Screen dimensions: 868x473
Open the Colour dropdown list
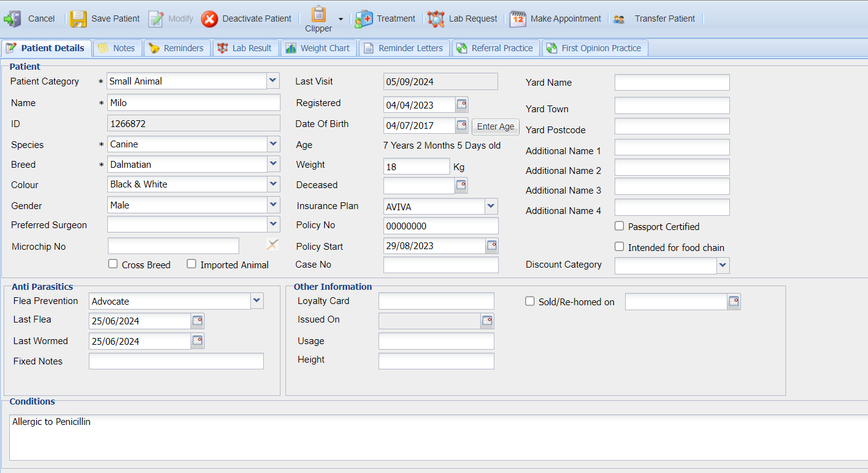(273, 184)
